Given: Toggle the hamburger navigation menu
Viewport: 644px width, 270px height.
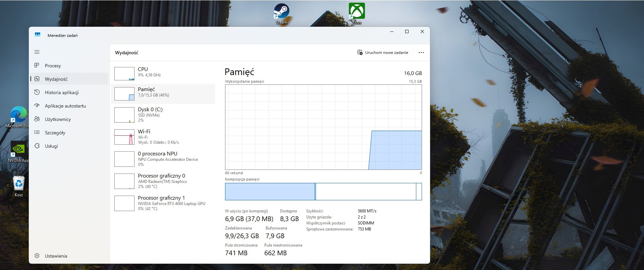Looking at the screenshot, I should pyautogui.click(x=37, y=52).
